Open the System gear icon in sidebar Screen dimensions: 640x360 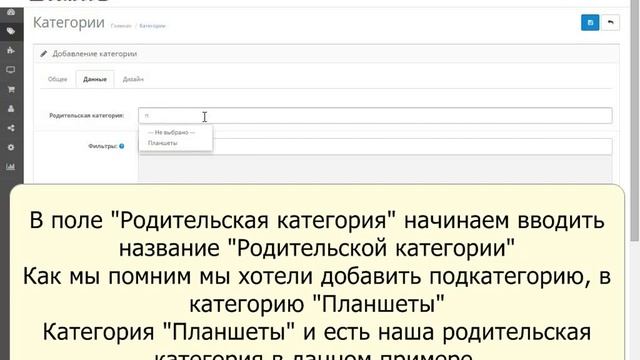11,147
